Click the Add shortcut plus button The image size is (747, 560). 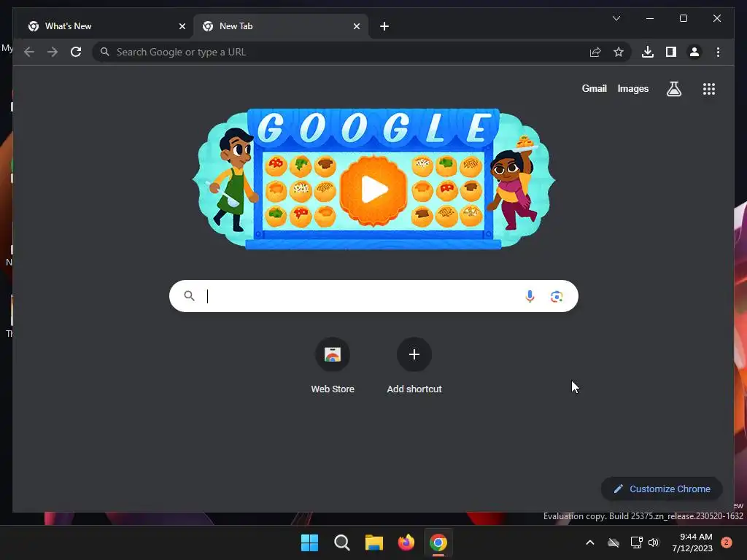(414, 354)
